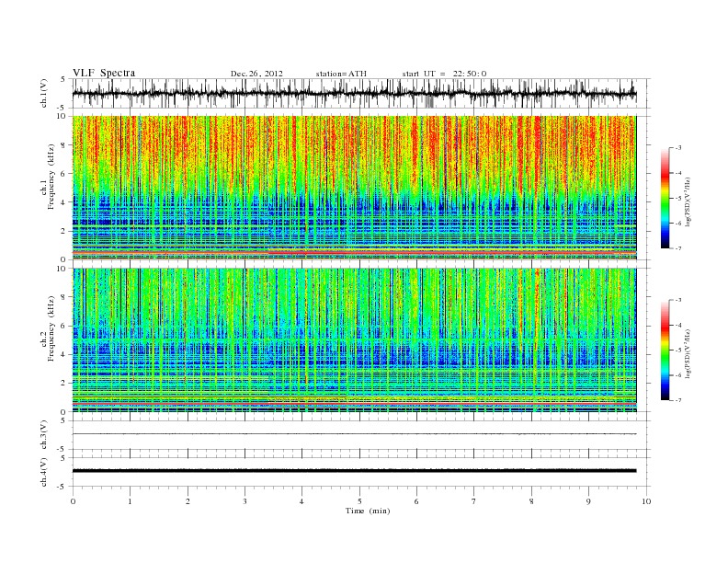
Task: Click time axis tick label "3"
Action: [245, 501]
